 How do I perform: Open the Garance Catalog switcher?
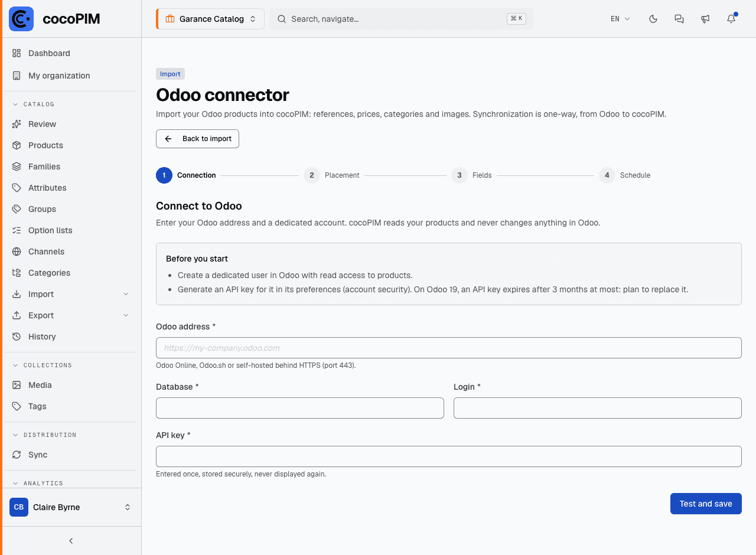coord(210,19)
